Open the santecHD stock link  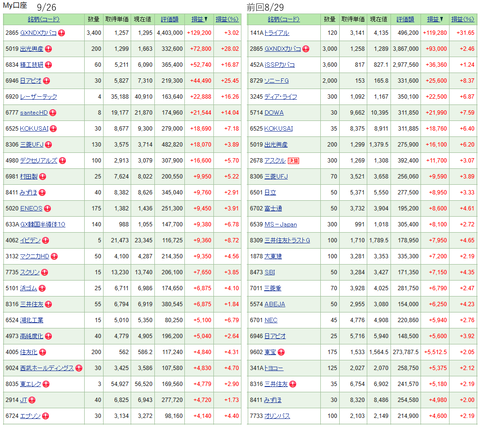coord(34,113)
